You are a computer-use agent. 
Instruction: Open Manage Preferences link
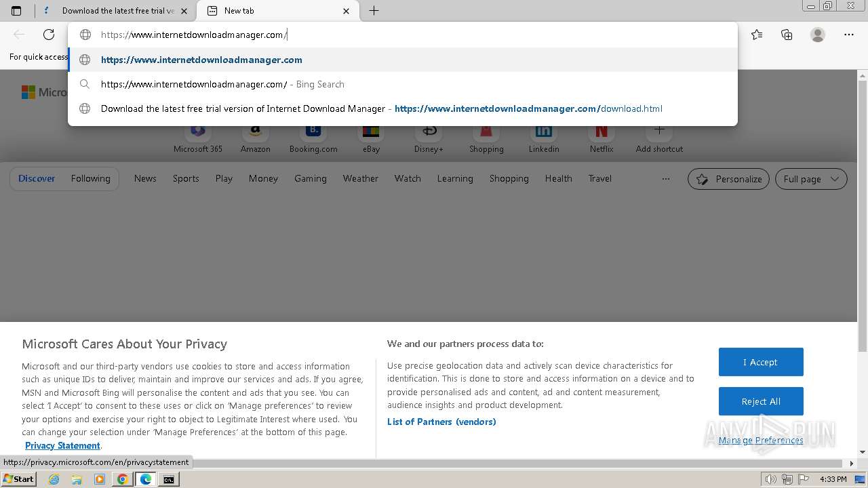point(761,441)
